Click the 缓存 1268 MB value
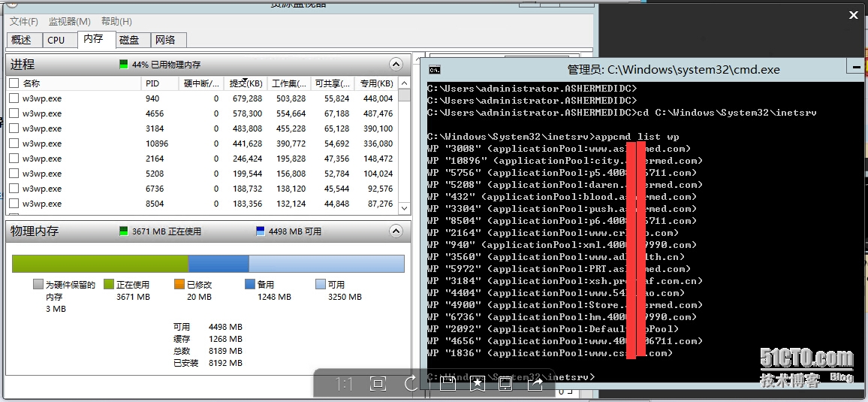 click(x=225, y=339)
